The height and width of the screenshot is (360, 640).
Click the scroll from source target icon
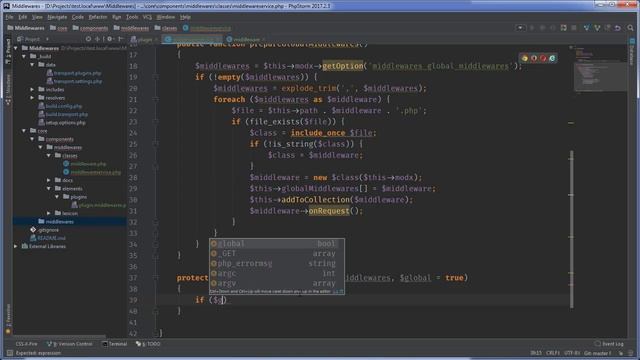(x=88, y=39)
